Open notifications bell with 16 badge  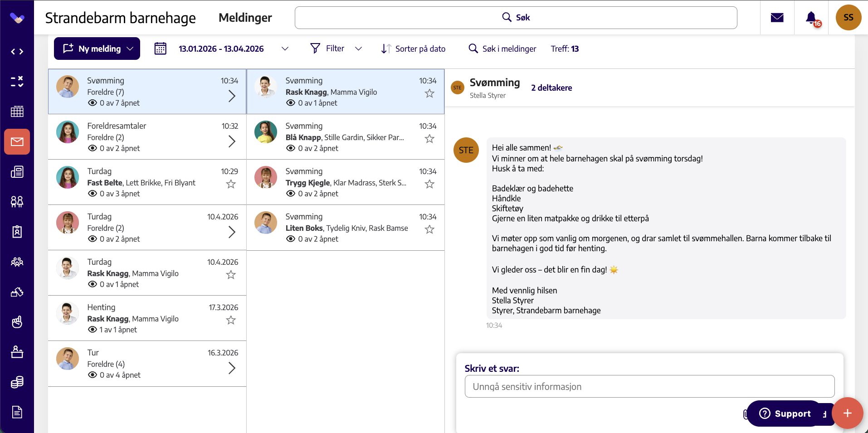(812, 18)
